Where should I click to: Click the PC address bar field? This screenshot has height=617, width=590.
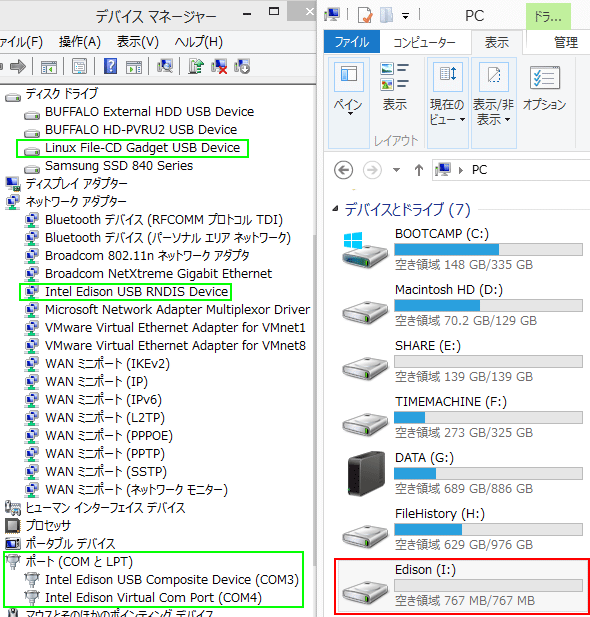[x=511, y=170]
